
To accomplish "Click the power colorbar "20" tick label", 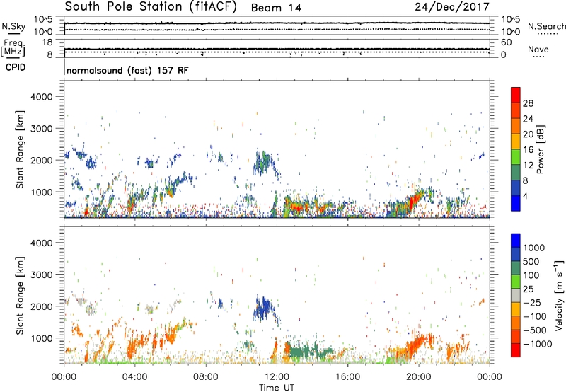I will pos(528,134).
